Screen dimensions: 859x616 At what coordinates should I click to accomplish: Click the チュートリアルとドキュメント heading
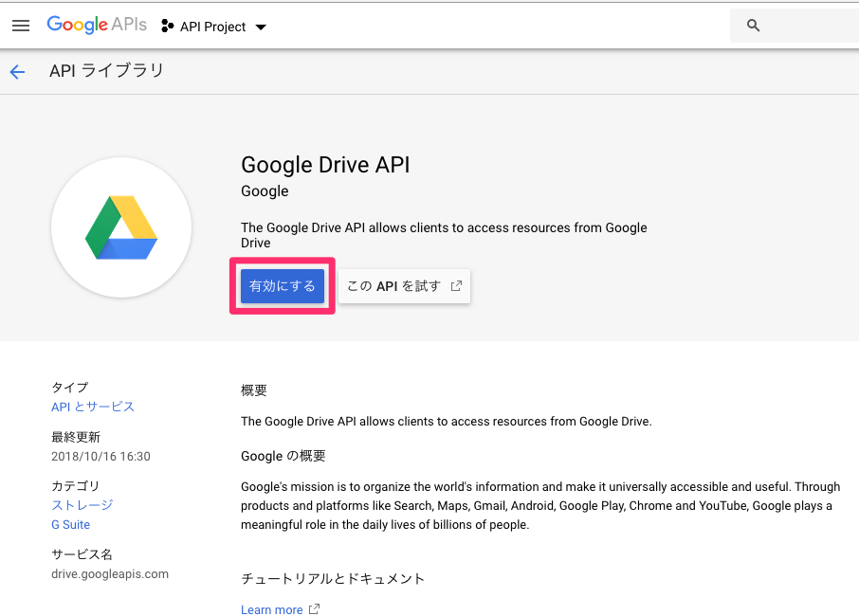(333, 579)
